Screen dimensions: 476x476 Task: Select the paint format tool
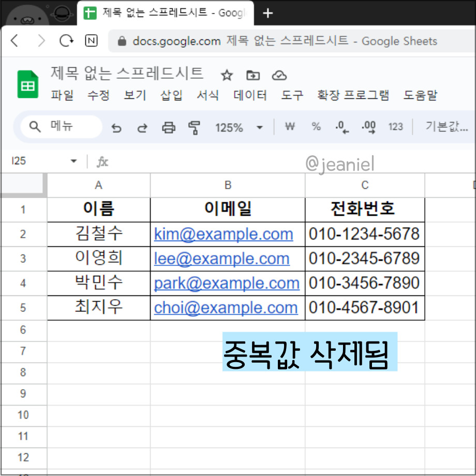pyautogui.click(x=194, y=127)
